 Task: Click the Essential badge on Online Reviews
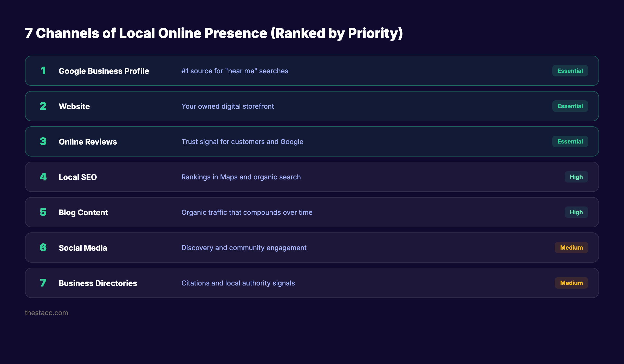pos(570,141)
